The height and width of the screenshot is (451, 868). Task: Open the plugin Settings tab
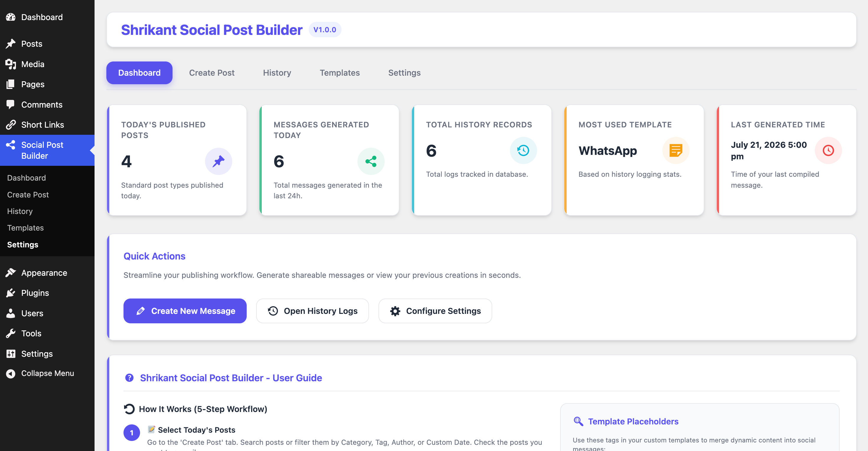[x=404, y=73]
